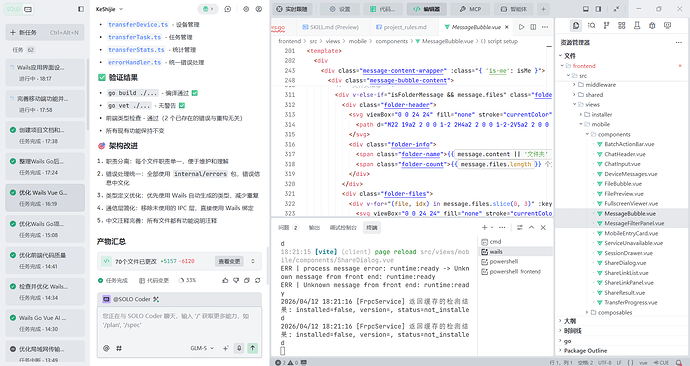Viewport: 690px width, 366px height.
Task: Open the 智能体 agents tab
Action: [x=514, y=9]
